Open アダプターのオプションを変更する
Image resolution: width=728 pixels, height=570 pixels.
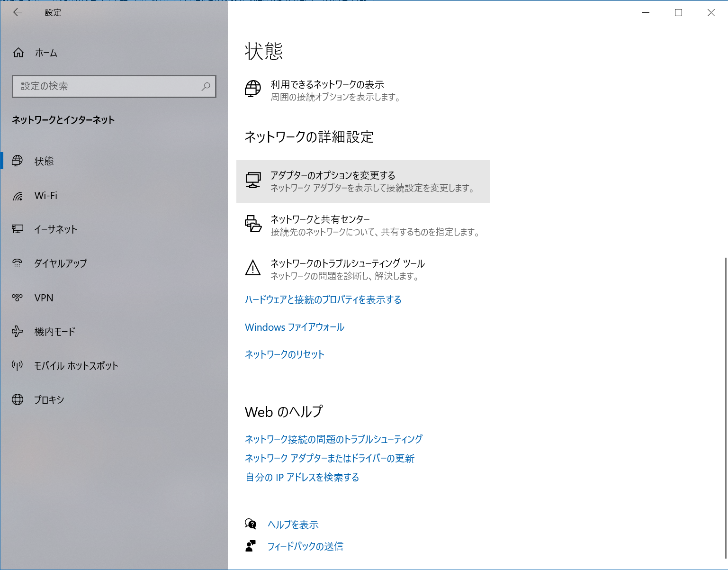(363, 181)
